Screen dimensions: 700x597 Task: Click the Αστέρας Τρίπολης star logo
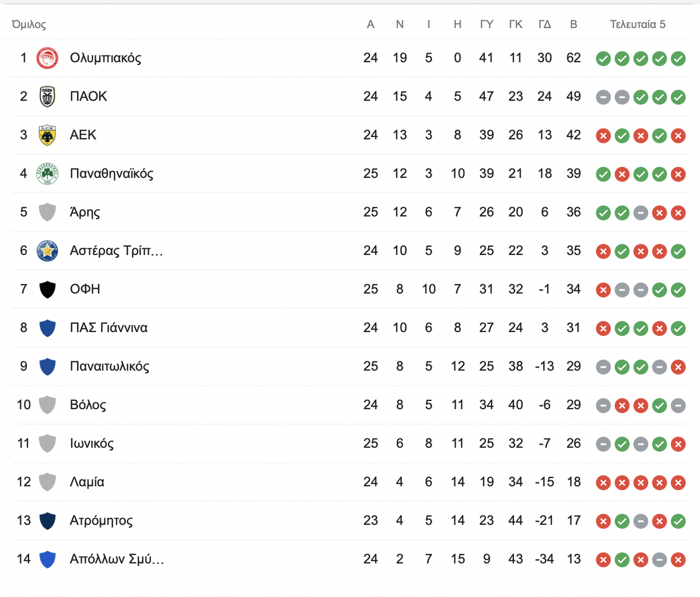point(47,250)
